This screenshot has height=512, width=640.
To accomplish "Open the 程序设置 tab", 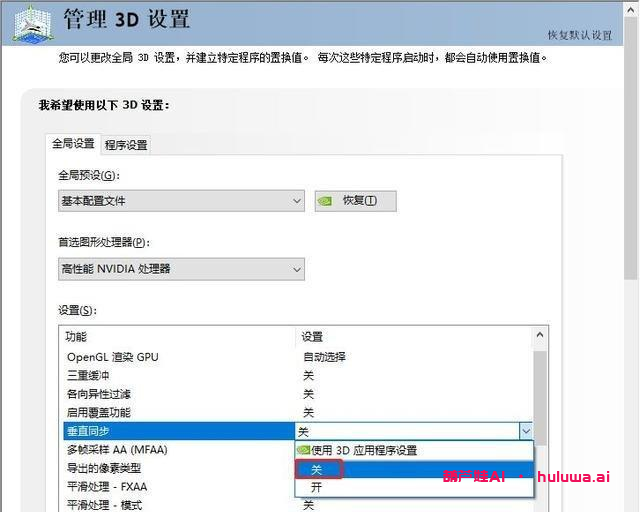I will [126, 145].
